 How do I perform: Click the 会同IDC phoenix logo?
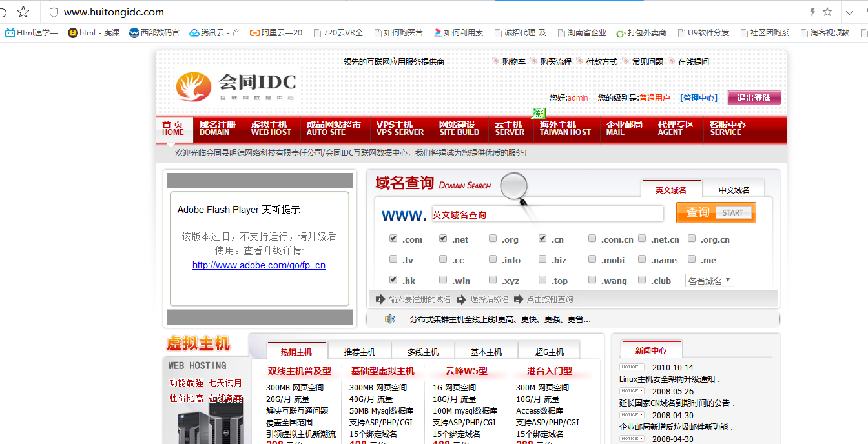click(x=194, y=86)
